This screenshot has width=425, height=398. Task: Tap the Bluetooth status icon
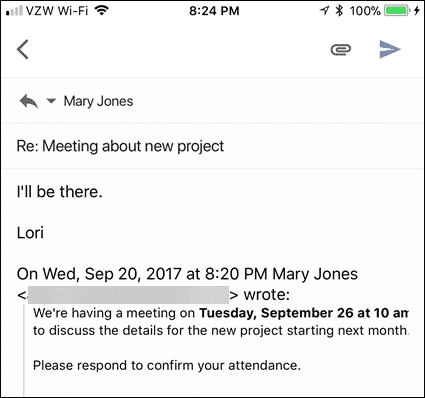(339, 11)
